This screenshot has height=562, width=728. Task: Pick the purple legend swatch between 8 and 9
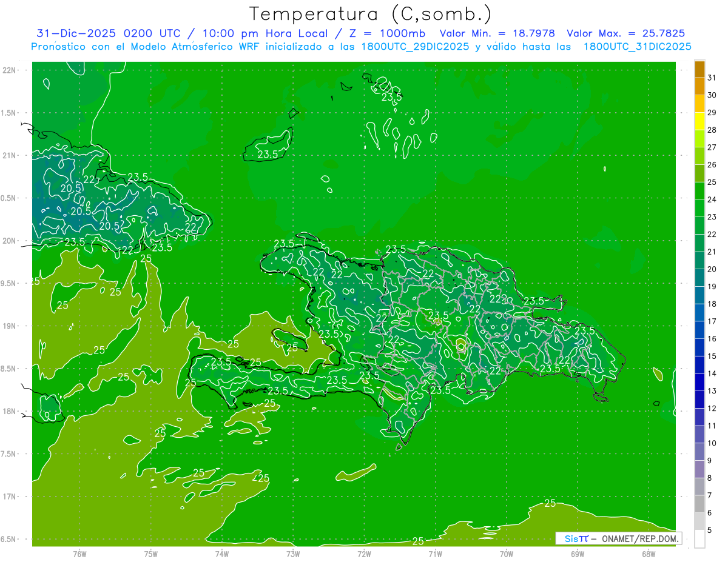click(x=699, y=469)
